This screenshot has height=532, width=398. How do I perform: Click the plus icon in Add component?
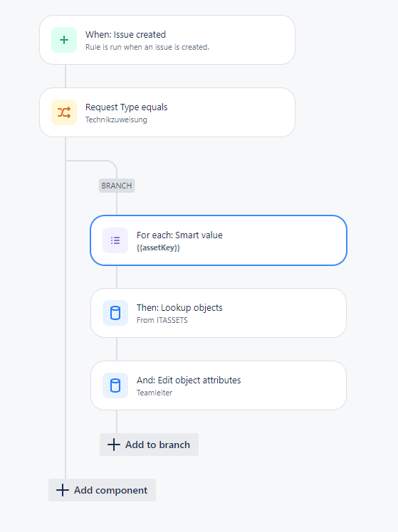click(63, 490)
